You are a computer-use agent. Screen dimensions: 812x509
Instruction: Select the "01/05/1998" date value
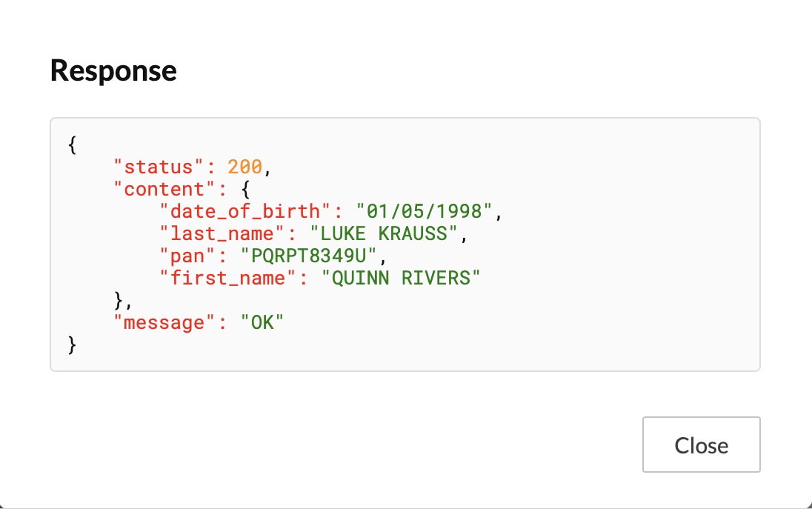[425, 211]
